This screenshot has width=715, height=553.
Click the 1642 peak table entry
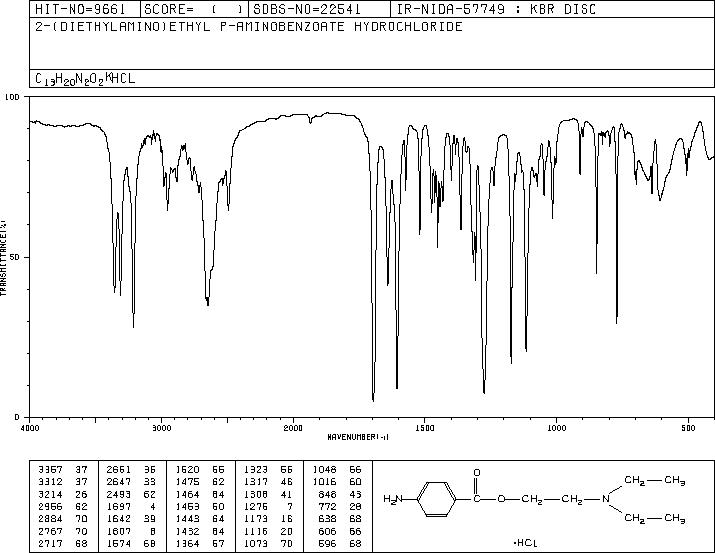(x=131, y=519)
